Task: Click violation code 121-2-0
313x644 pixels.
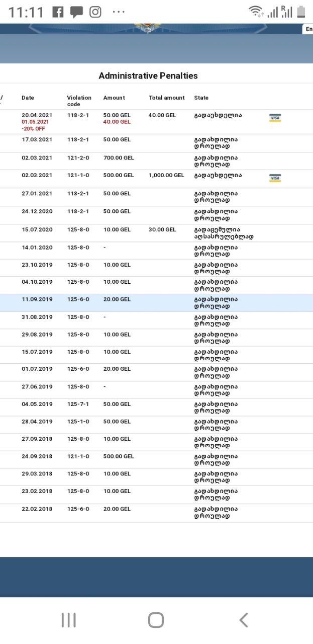Action: (x=78, y=157)
